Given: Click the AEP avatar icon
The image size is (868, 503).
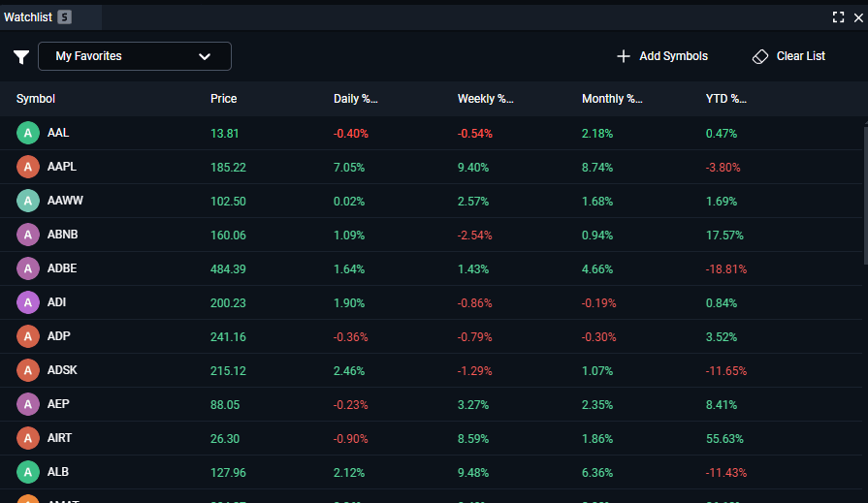Looking at the screenshot, I should (x=28, y=404).
